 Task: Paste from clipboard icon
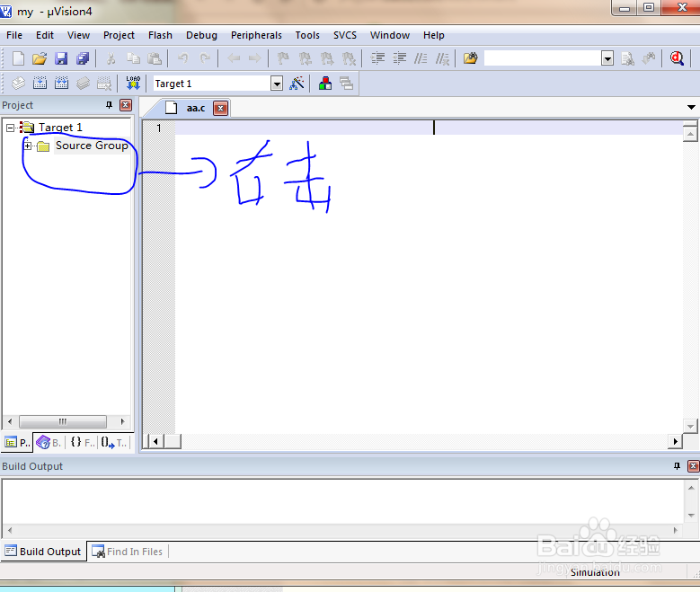[155, 58]
